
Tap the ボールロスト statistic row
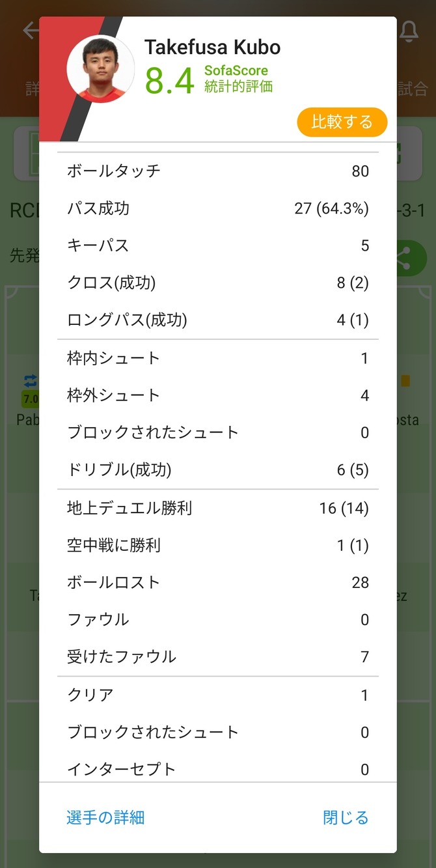coord(218,582)
